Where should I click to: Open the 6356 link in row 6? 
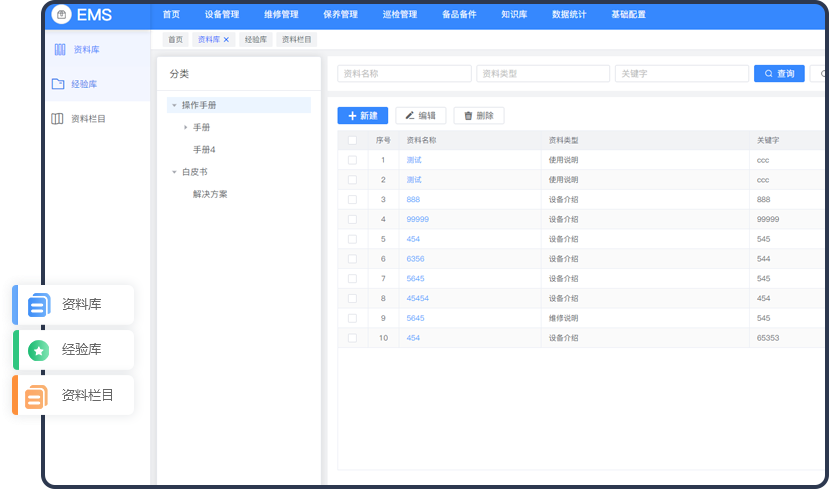point(416,259)
